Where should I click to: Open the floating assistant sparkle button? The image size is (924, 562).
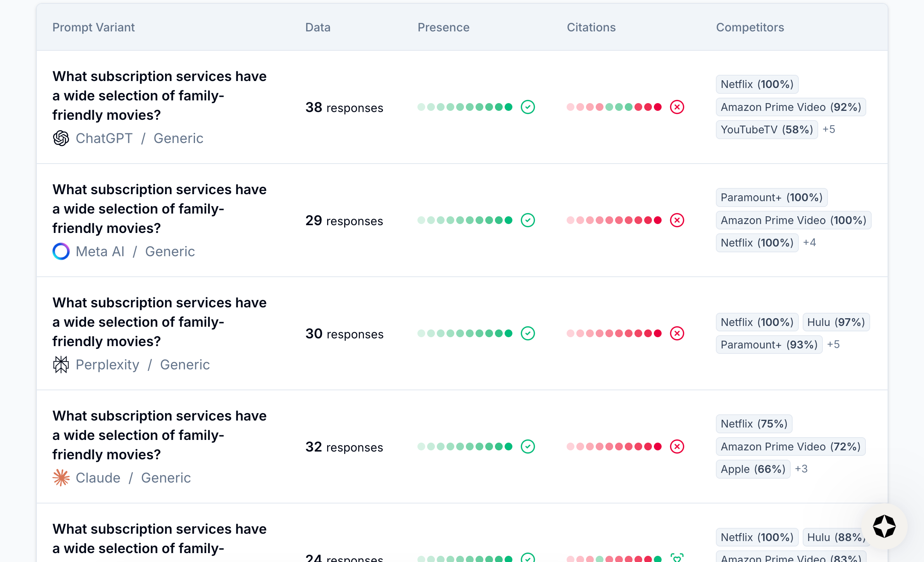884,526
